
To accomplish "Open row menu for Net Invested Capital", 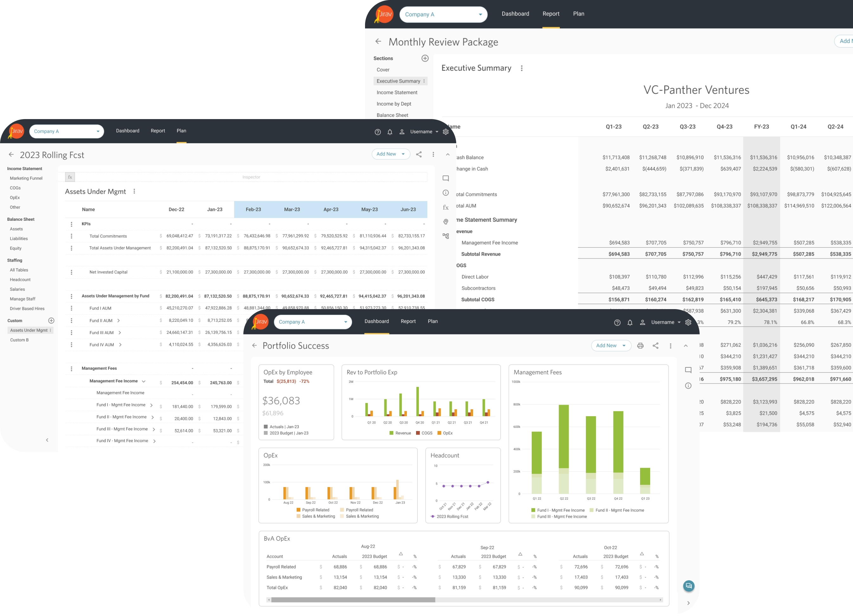I will (x=72, y=272).
